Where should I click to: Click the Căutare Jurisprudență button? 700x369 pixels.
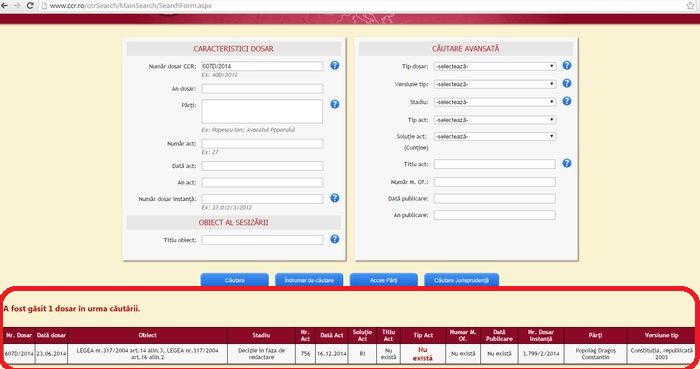461,280
